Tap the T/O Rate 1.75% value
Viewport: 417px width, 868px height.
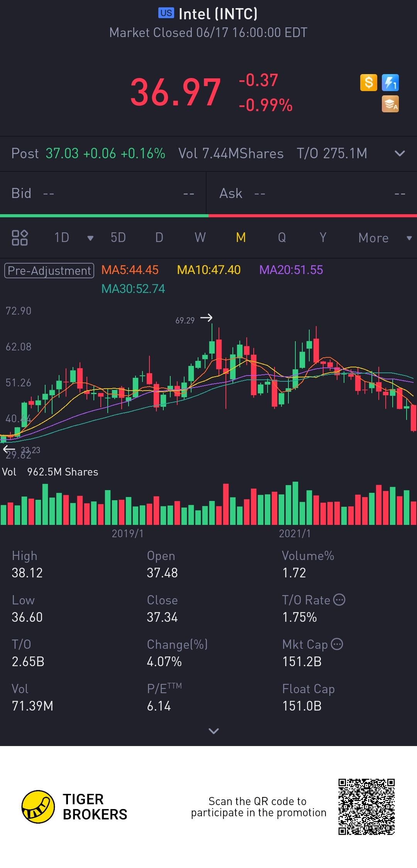[300, 617]
